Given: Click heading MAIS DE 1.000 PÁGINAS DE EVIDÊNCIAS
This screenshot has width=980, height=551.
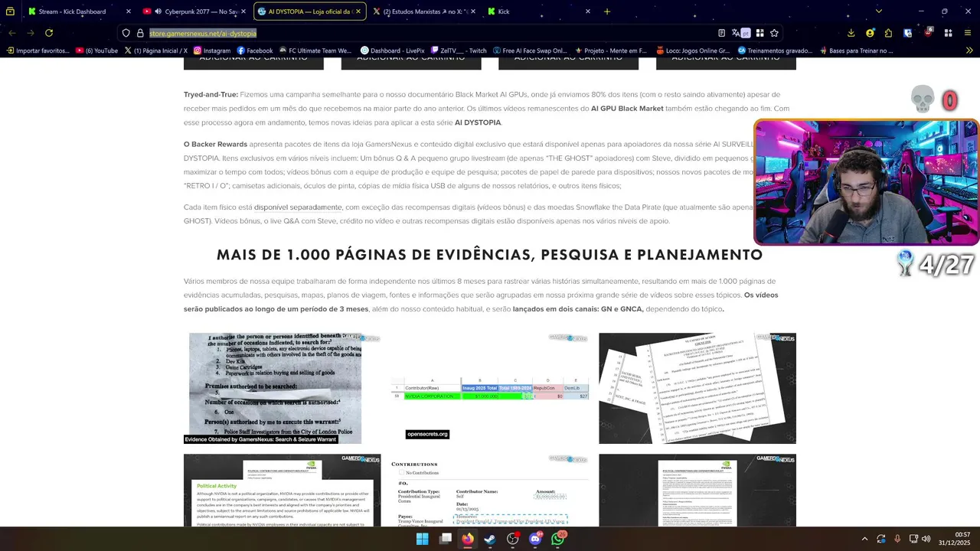Looking at the screenshot, I should coord(490,255).
